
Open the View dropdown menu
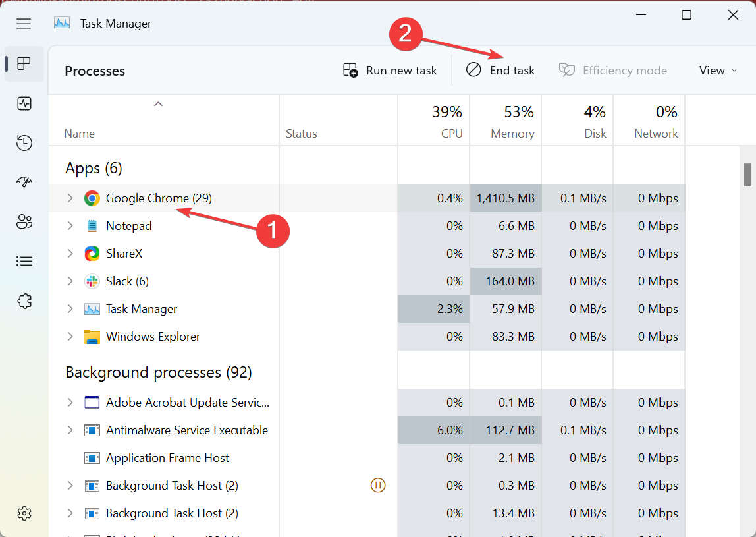[x=718, y=71]
